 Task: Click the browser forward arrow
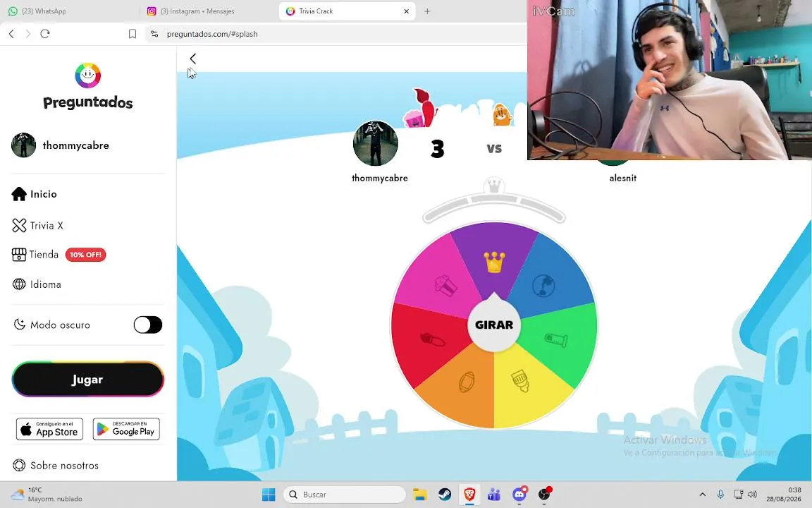click(28, 34)
